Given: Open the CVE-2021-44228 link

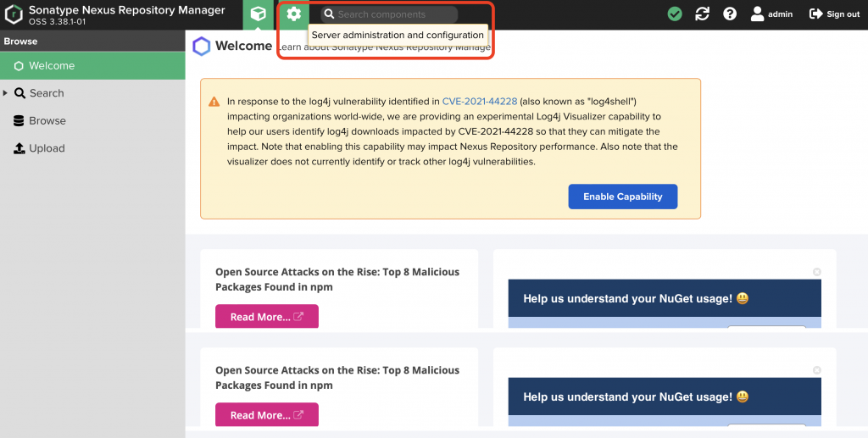Looking at the screenshot, I should [479, 102].
